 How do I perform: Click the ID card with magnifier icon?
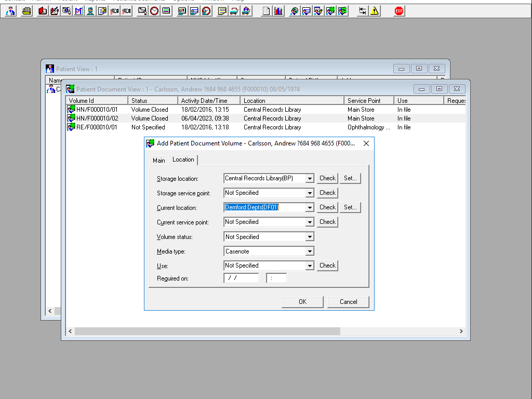tap(67, 11)
